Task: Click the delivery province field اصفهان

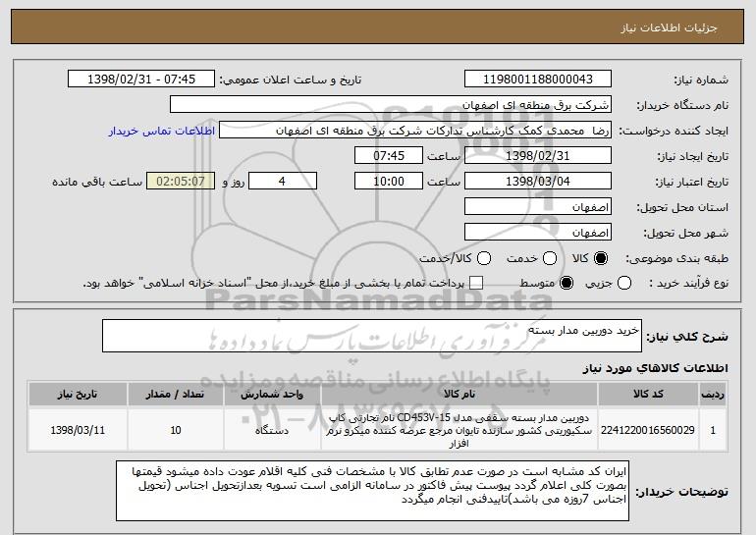Action: pos(538,207)
